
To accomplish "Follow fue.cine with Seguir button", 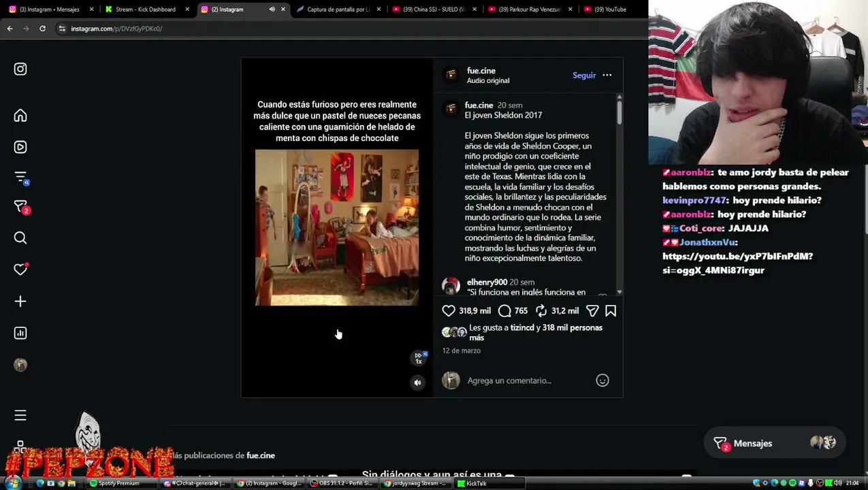I will coord(584,76).
